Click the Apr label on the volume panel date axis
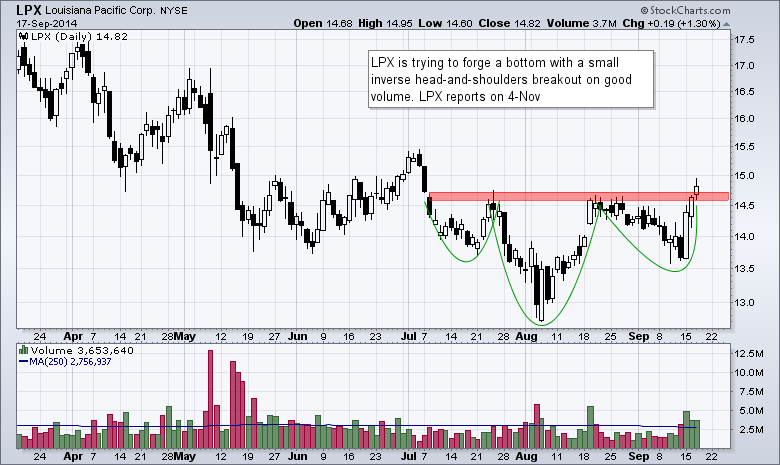 (73, 457)
